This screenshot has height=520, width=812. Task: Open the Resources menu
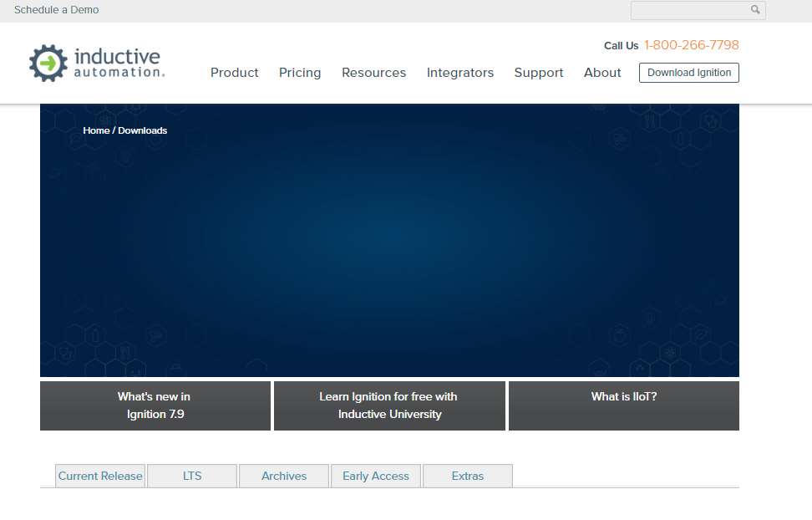point(374,73)
